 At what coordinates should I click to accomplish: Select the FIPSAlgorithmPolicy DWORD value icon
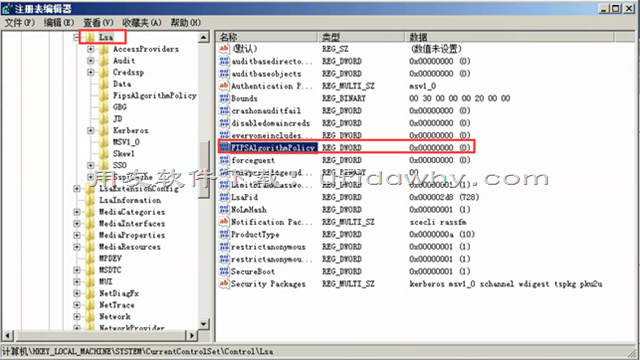[224, 147]
